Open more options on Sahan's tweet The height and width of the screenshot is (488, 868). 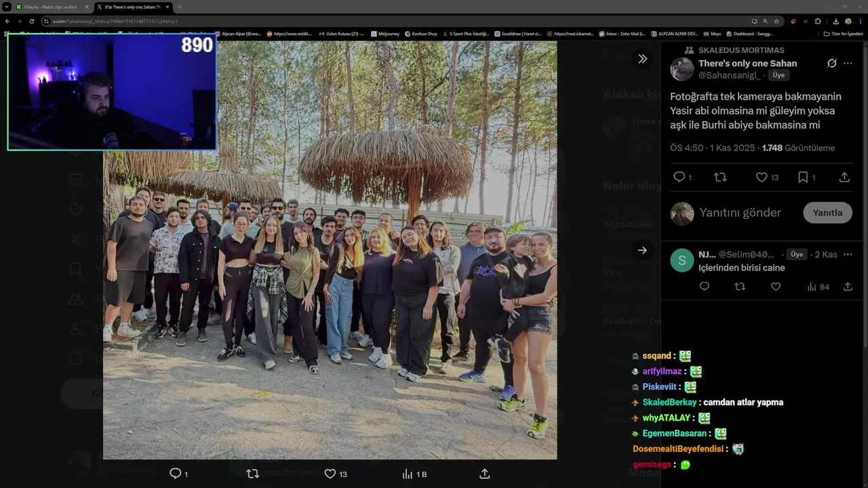click(848, 63)
